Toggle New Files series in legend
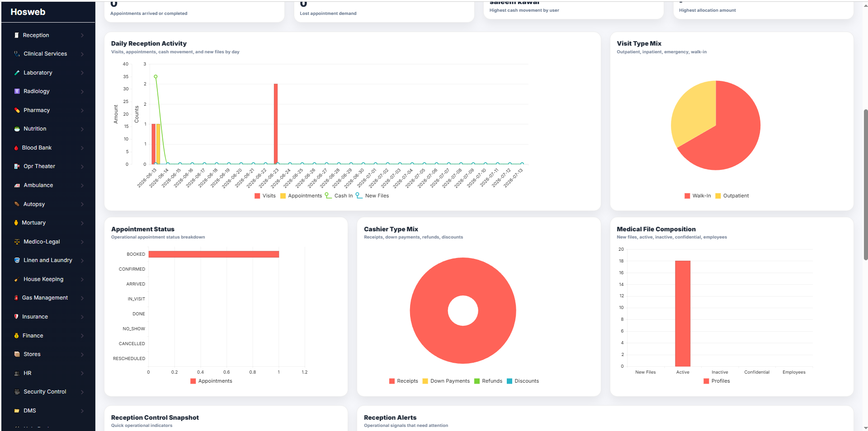Viewport: 868px width, 431px height. click(x=372, y=196)
